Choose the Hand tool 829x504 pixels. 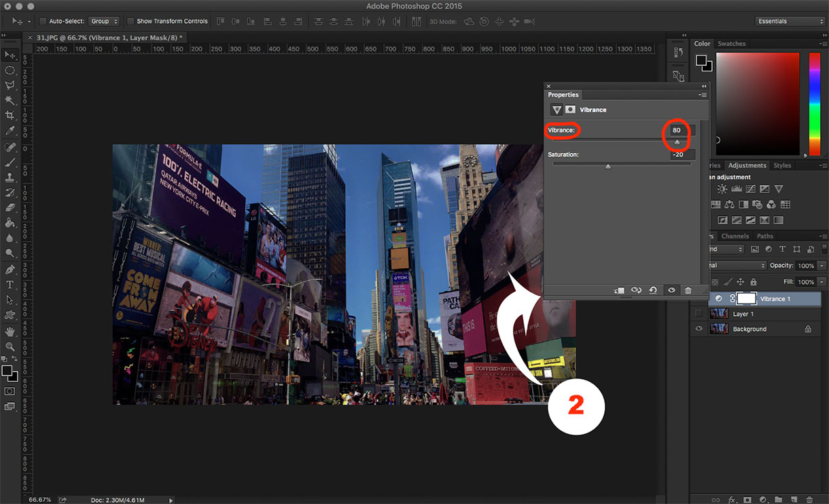[x=10, y=331]
